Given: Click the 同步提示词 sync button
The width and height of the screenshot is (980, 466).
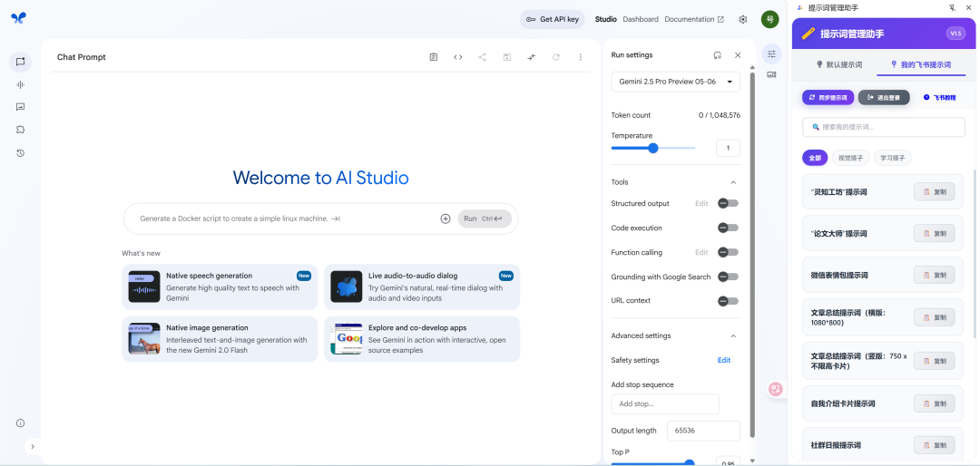Looking at the screenshot, I should [x=828, y=97].
